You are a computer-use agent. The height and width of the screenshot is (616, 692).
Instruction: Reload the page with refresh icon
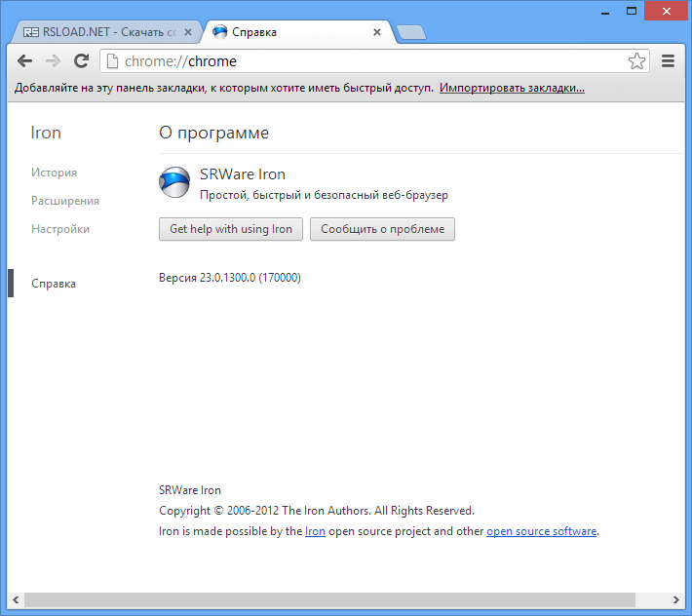coord(81,60)
